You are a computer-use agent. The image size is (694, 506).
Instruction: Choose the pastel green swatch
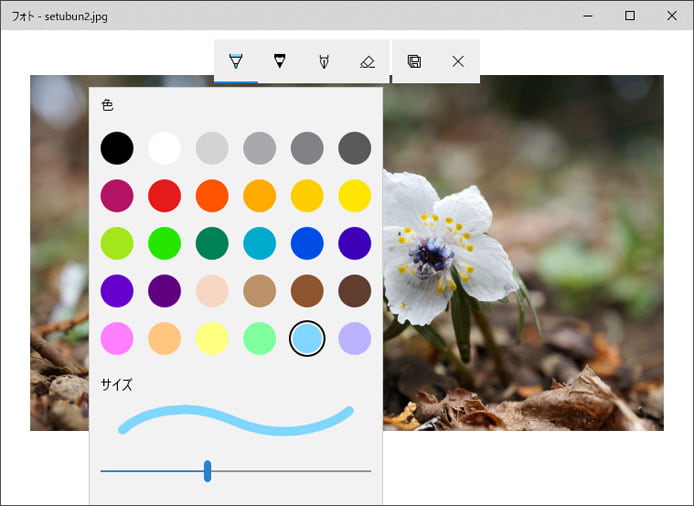click(259, 339)
